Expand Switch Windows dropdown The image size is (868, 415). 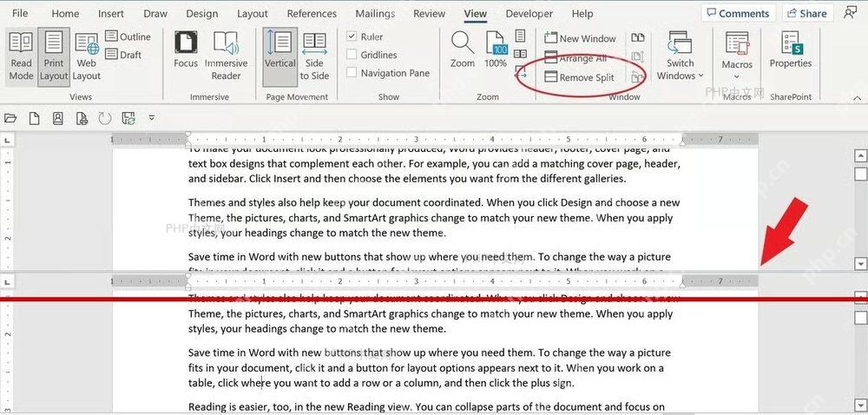(x=681, y=56)
